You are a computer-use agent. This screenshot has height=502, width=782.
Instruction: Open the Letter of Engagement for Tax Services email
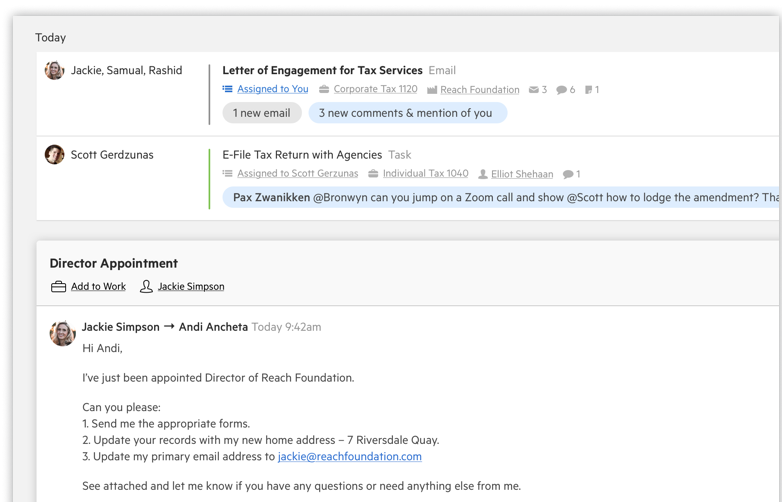pos(322,70)
